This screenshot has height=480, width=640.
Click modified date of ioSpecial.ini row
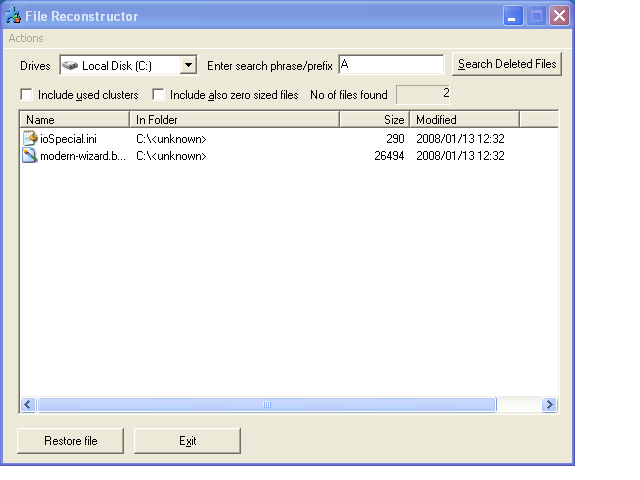coord(460,139)
